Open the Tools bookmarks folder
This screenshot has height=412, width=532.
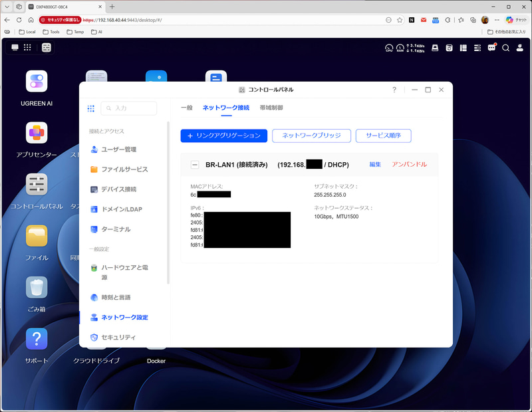pos(51,32)
